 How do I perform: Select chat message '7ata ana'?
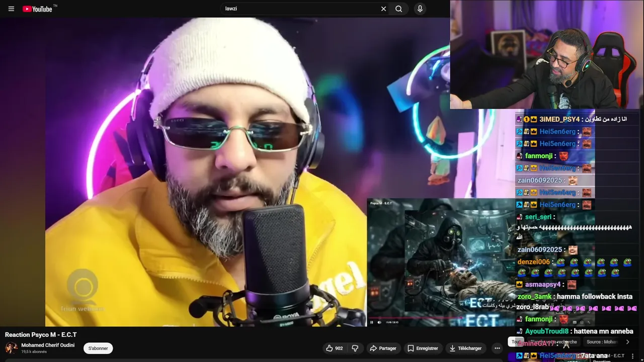point(594,355)
